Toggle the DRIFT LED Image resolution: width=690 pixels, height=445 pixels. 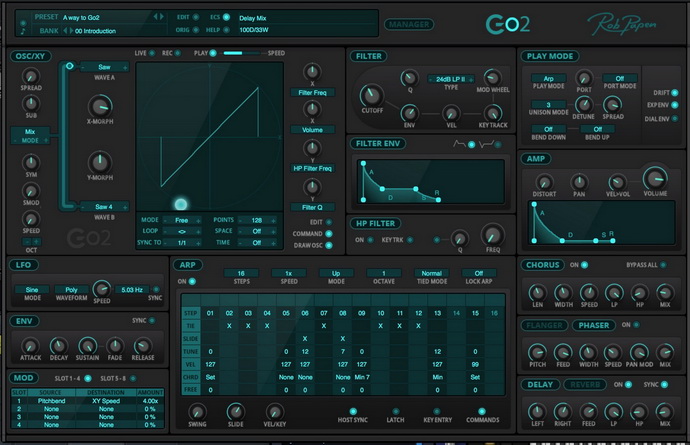[x=675, y=93]
